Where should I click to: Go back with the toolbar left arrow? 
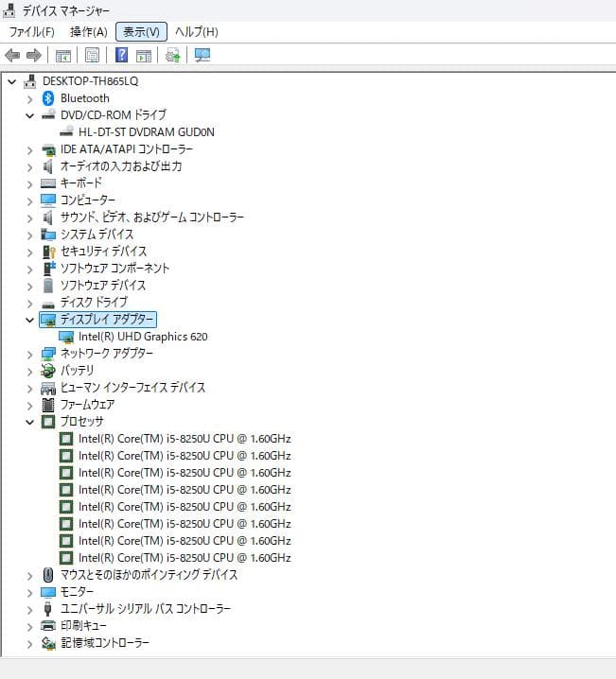[x=12, y=55]
